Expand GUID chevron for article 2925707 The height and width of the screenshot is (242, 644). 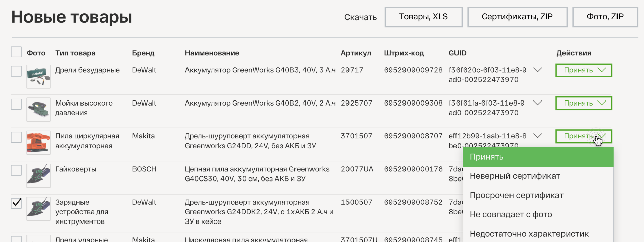538,103
